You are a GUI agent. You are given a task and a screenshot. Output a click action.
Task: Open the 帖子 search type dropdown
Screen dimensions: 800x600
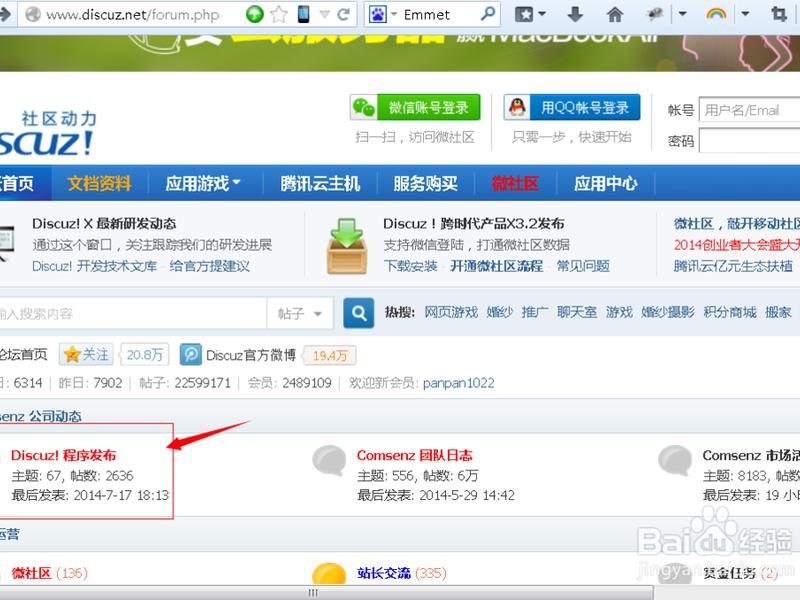click(299, 313)
